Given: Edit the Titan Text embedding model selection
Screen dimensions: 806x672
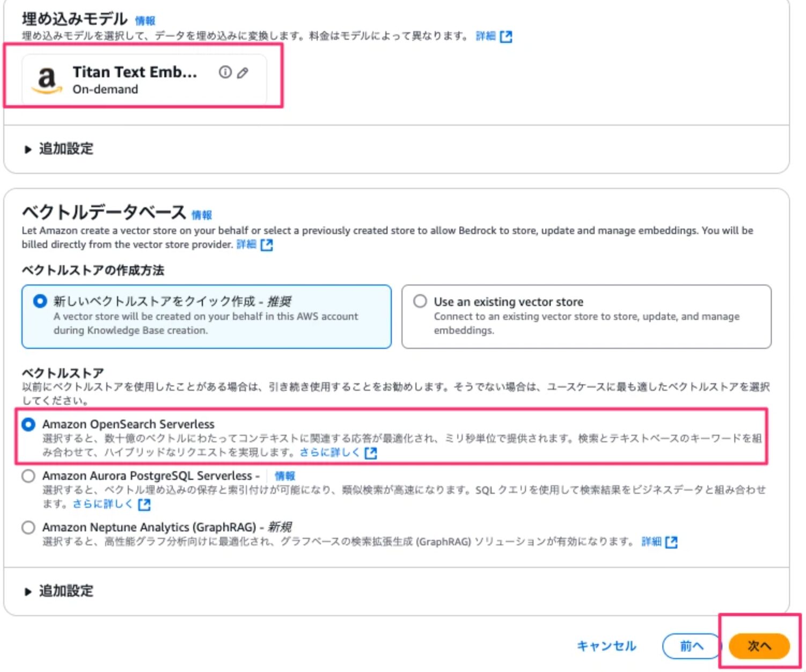Looking at the screenshot, I should click(x=243, y=72).
